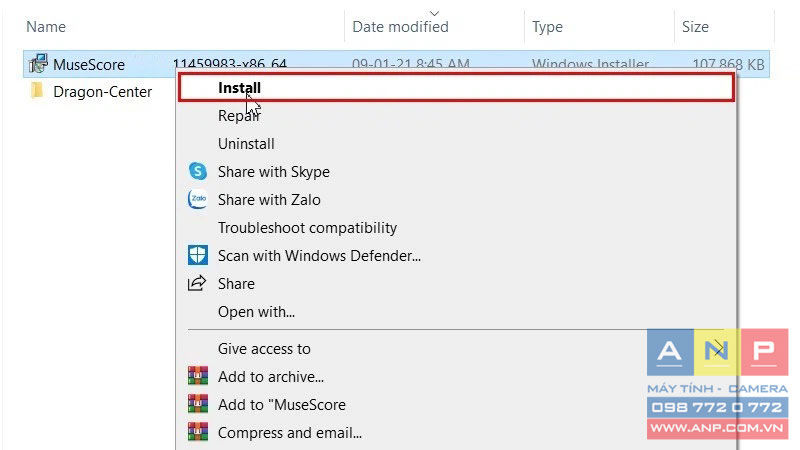The image size is (800, 450).
Task: Click the MuseScore installer file icon
Action: click(38, 64)
